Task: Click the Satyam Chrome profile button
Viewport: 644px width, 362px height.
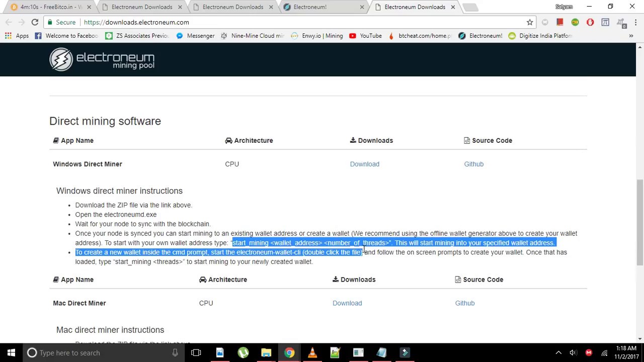Action: 564,7
